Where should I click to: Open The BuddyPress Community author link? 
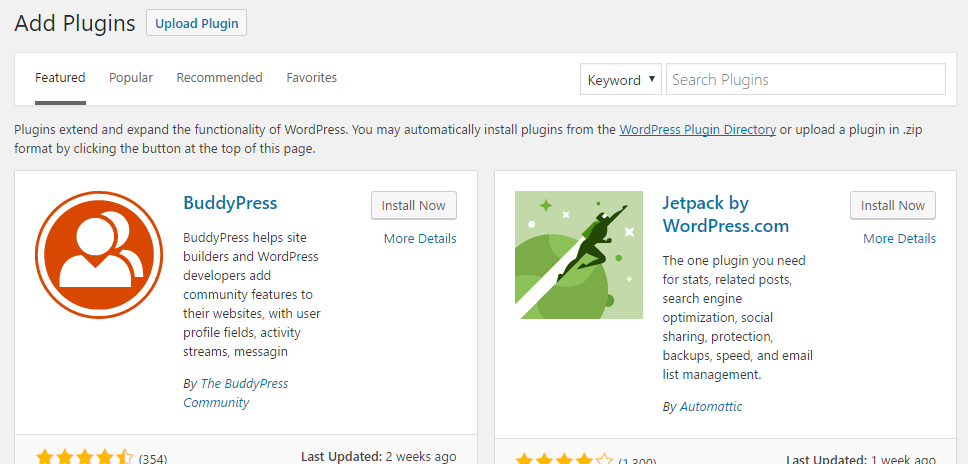[x=236, y=393]
